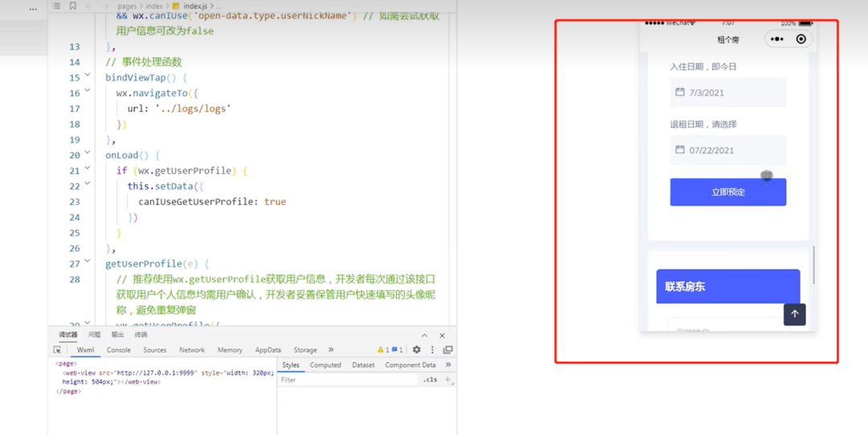Image resolution: width=868 pixels, height=435 pixels.
Task: Open the AppData tab
Action: coord(268,350)
